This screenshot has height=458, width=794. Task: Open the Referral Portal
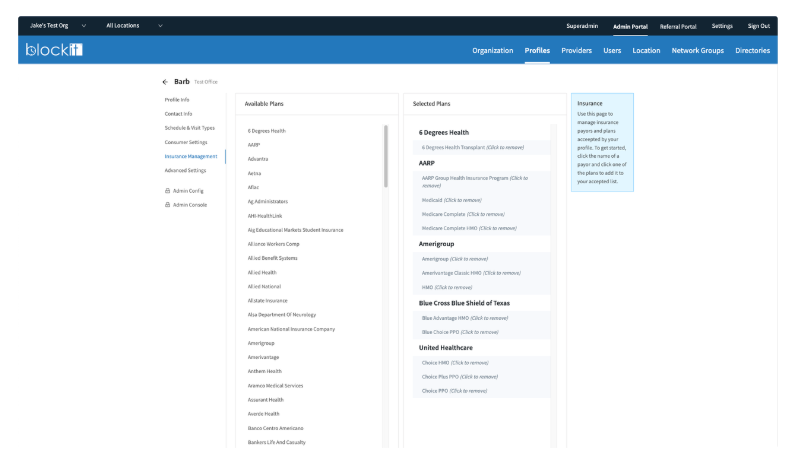point(678,26)
